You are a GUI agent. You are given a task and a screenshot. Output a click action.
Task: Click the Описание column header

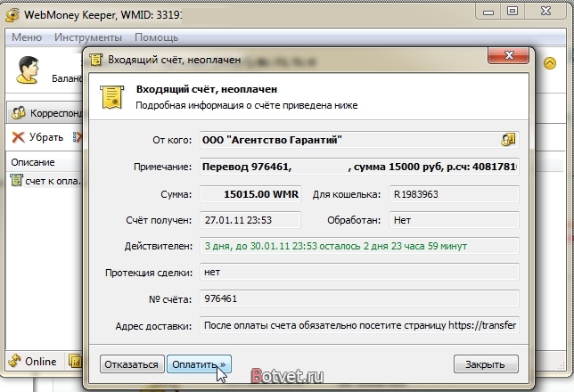[x=33, y=162]
